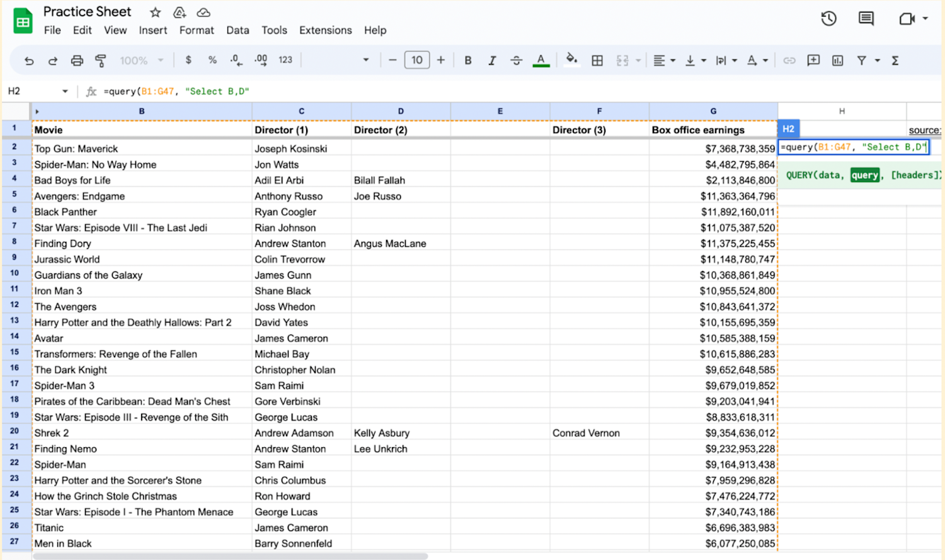Open the Tools menu
This screenshot has height=560, width=945.
point(274,30)
